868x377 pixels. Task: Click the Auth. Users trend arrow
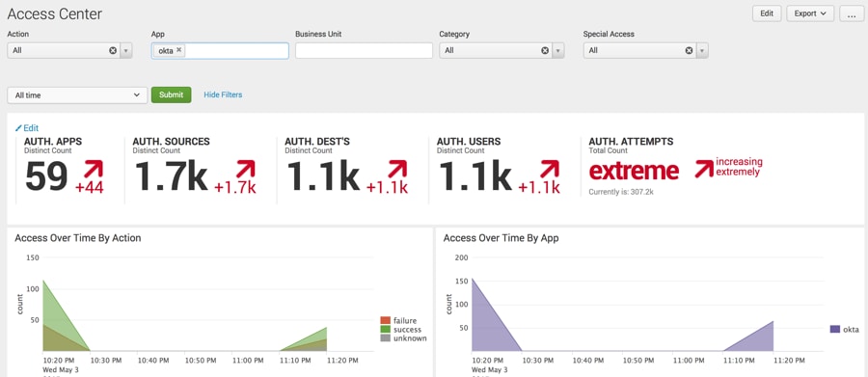coord(550,170)
